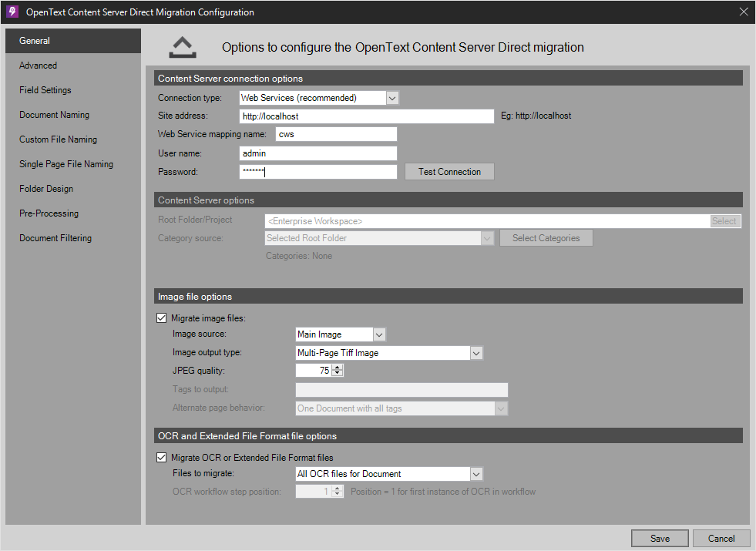Screen dimensions: 756x551
Task: Select the General settings page
Action: pos(73,41)
